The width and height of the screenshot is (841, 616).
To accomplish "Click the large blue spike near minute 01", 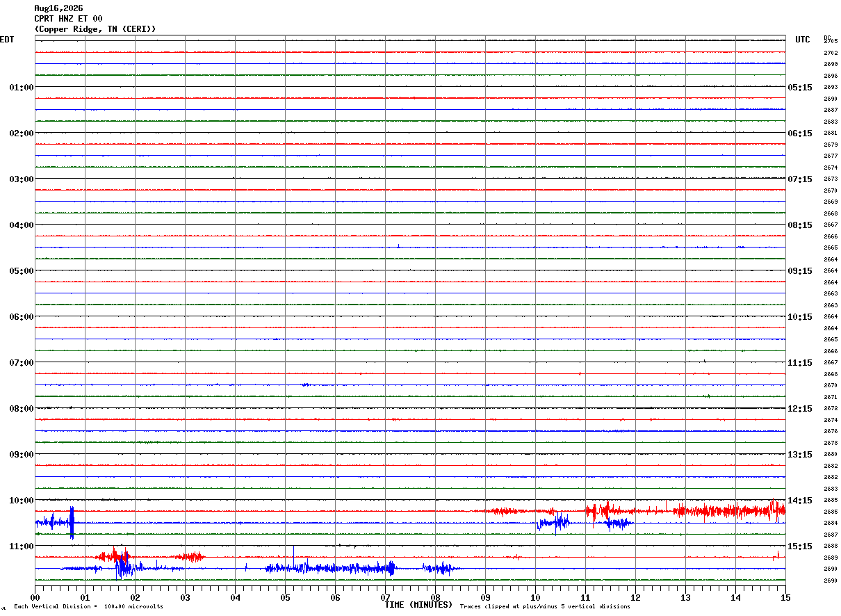I will coord(72,523).
